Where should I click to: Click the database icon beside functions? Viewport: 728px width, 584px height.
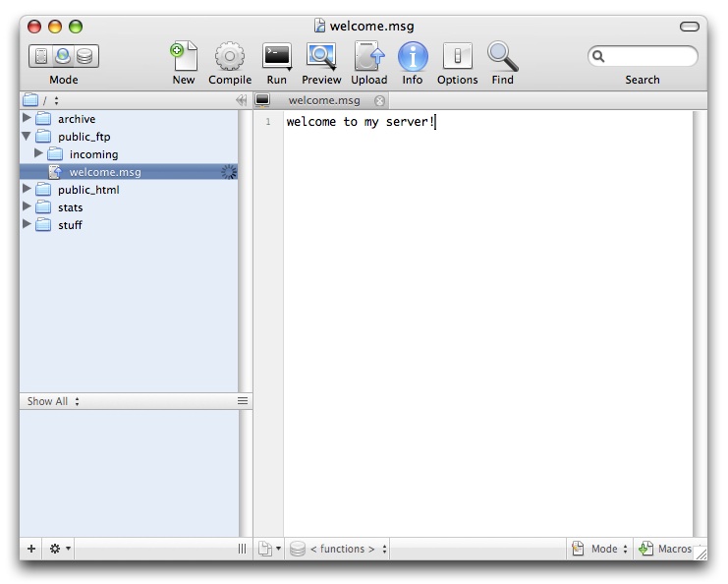tap(297, 549)
